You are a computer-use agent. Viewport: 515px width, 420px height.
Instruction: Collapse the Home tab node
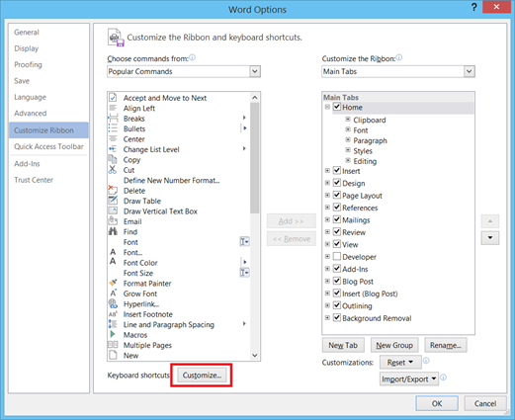pyautogui.click(x=327, y=107)
